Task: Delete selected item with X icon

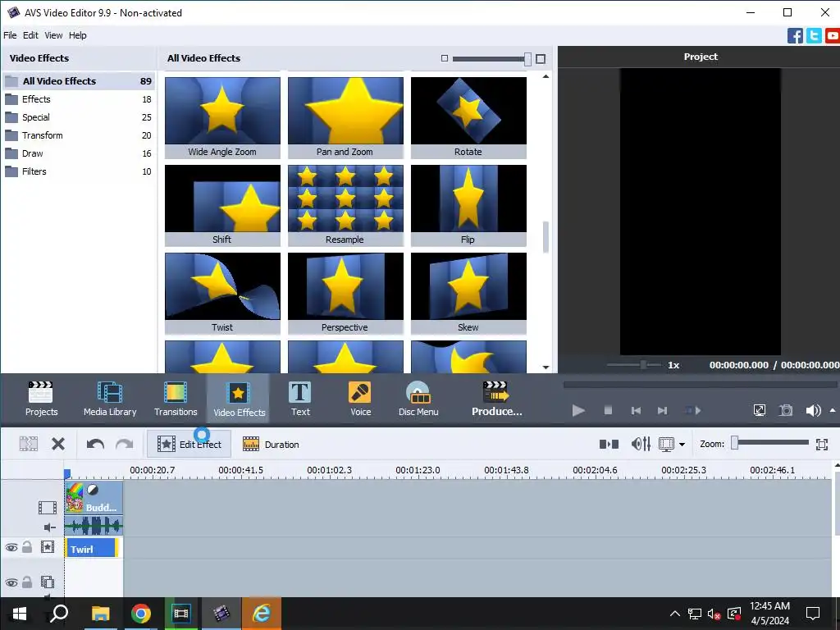Action: tap(58, 444)
